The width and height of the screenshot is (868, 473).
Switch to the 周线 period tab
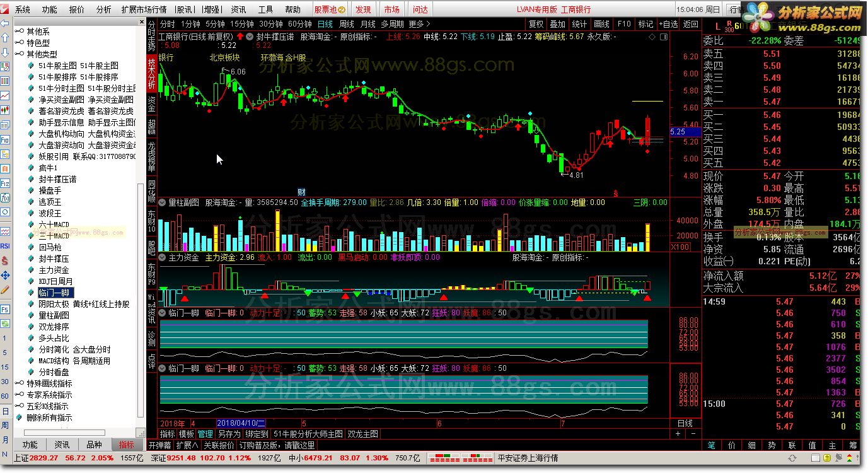click(346, 24)
